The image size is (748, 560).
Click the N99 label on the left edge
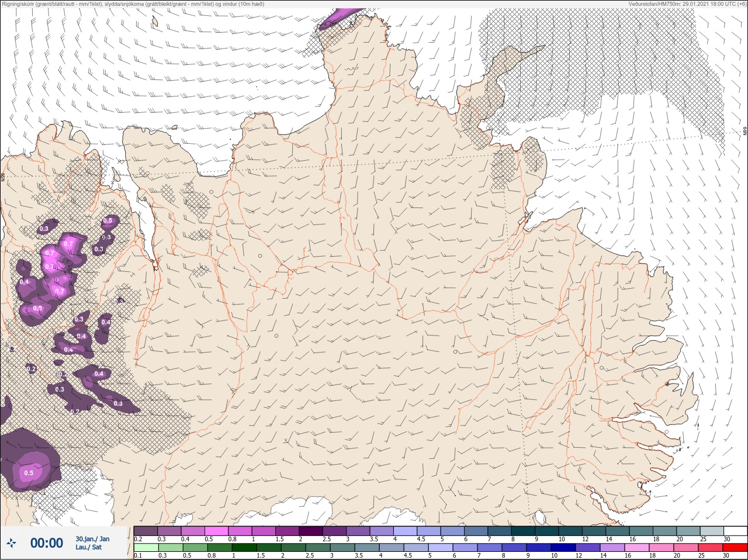pos(4,176)
